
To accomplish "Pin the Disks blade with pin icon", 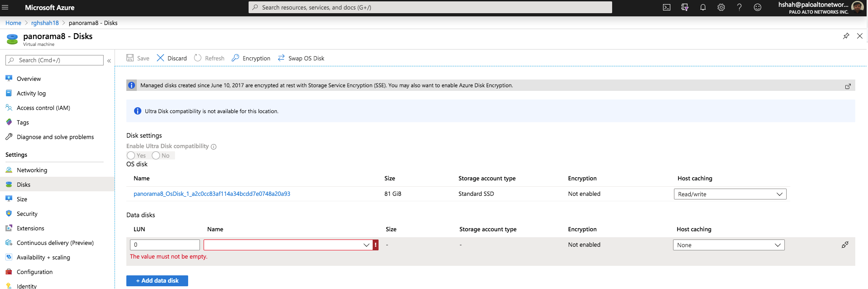I will (846, 36).
